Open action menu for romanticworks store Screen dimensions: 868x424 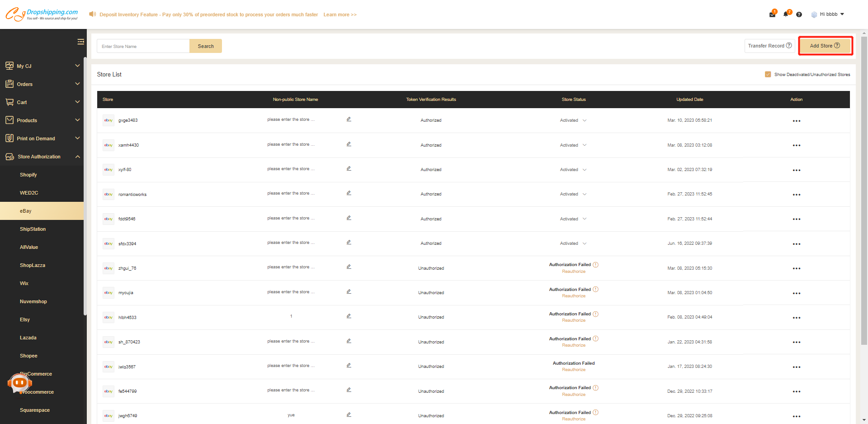click(x=796, y=195)
